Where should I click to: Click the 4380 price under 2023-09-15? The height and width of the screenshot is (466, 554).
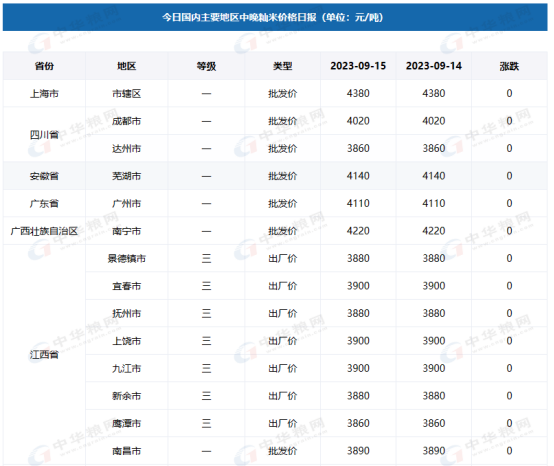[358, 94]
